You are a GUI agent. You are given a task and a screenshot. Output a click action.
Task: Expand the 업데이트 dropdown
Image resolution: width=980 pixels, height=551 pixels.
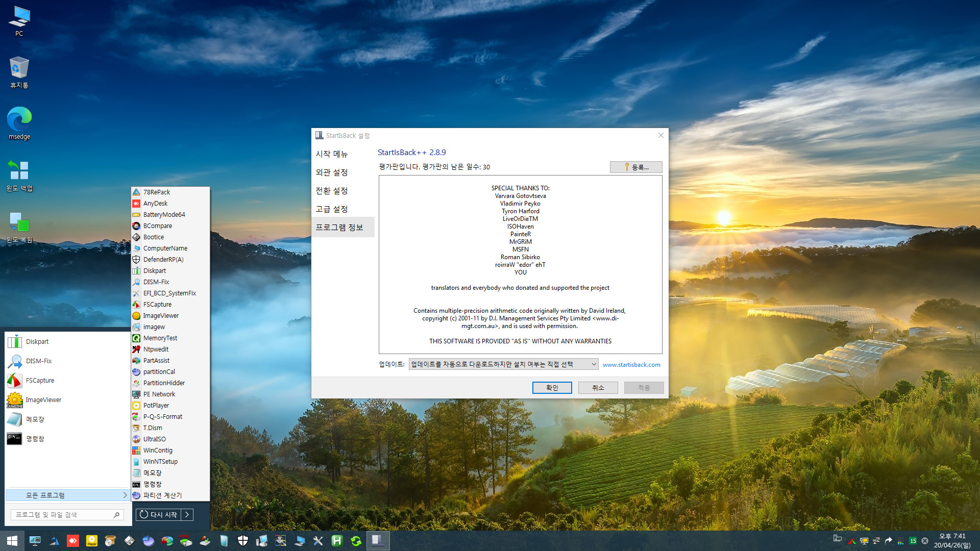pos(503,364)
